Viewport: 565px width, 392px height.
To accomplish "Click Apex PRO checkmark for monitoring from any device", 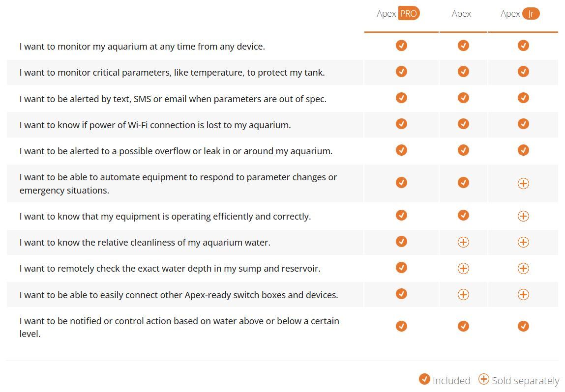I will 401,46.
